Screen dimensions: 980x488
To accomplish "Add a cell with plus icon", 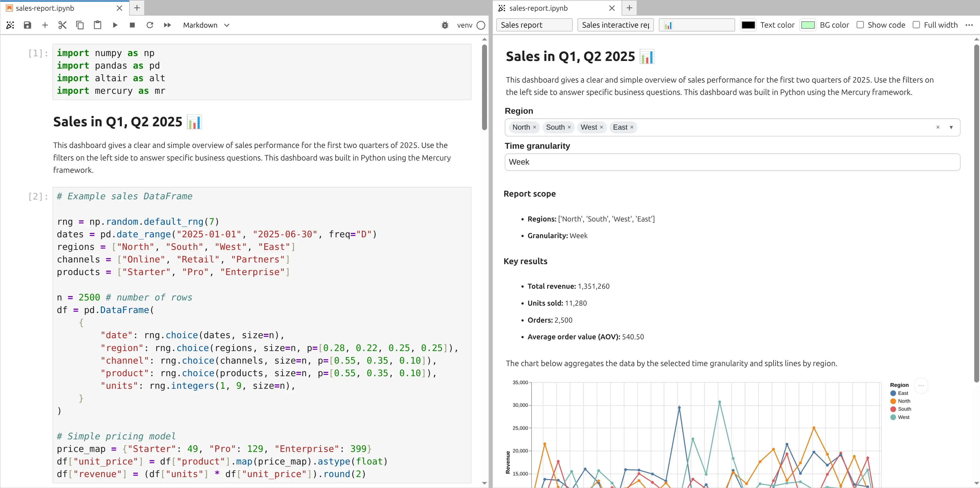I will (45, 25).
